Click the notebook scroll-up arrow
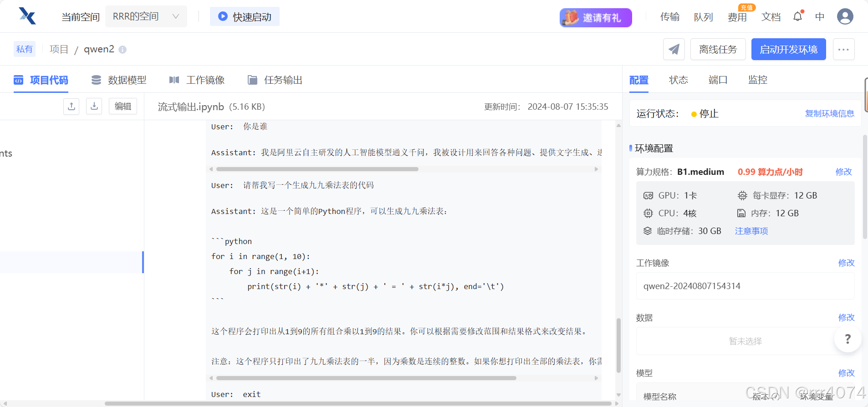868x407 pixels. coord(618,125)
